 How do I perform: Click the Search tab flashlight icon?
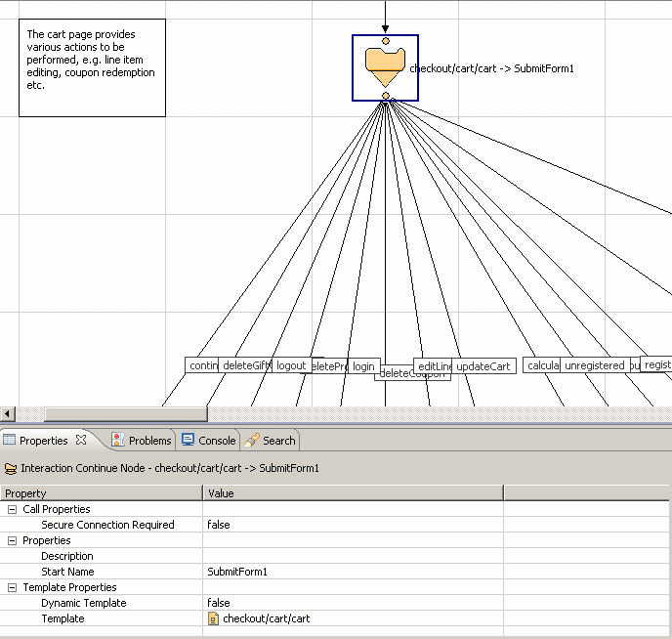(252, 440)
